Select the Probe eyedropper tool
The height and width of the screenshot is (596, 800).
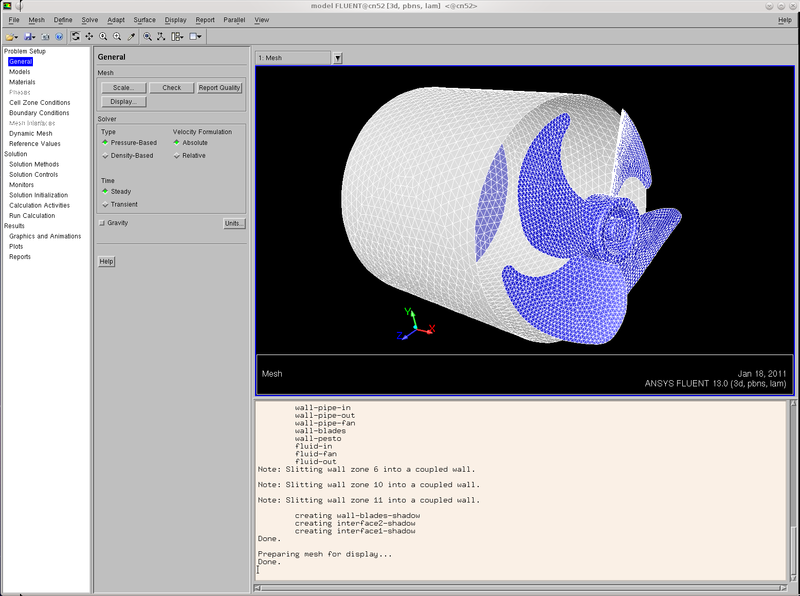click(x=131, y=37)
